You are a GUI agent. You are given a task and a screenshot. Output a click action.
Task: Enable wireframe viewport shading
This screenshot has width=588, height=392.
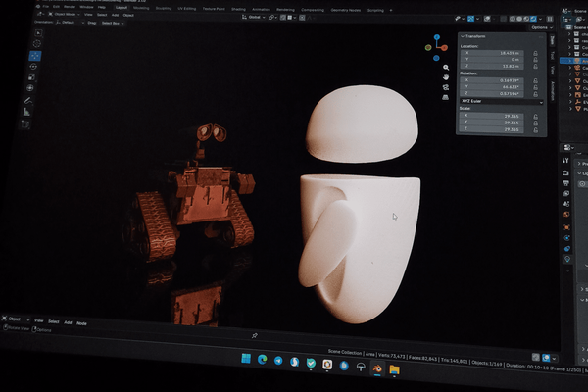(513, 19)
